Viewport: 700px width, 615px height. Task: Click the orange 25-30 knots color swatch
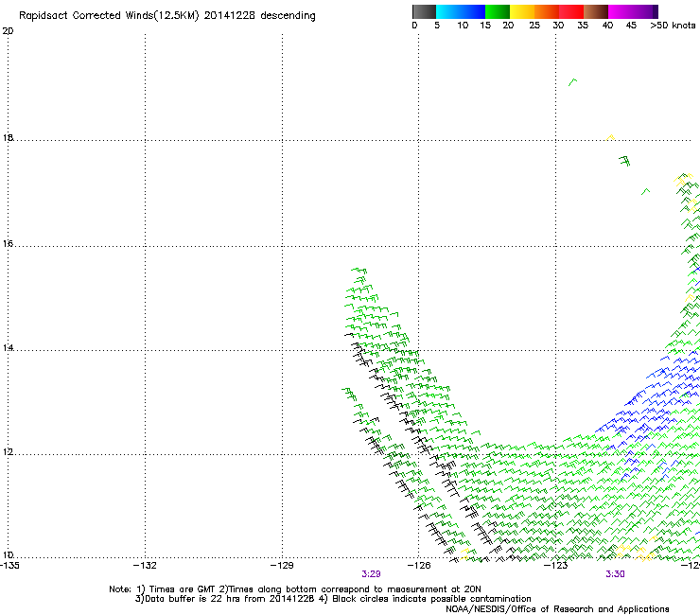pos(547,11)
